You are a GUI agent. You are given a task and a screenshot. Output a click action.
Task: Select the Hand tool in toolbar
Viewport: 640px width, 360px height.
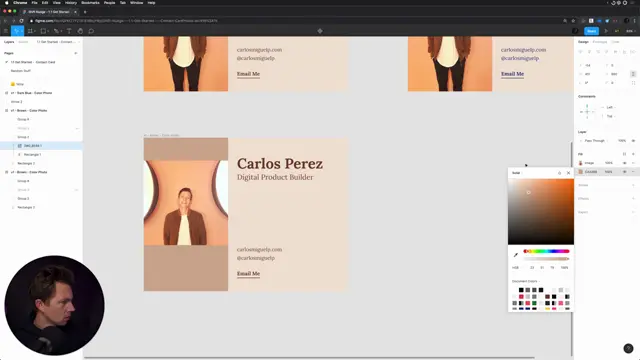pos(80,31)
